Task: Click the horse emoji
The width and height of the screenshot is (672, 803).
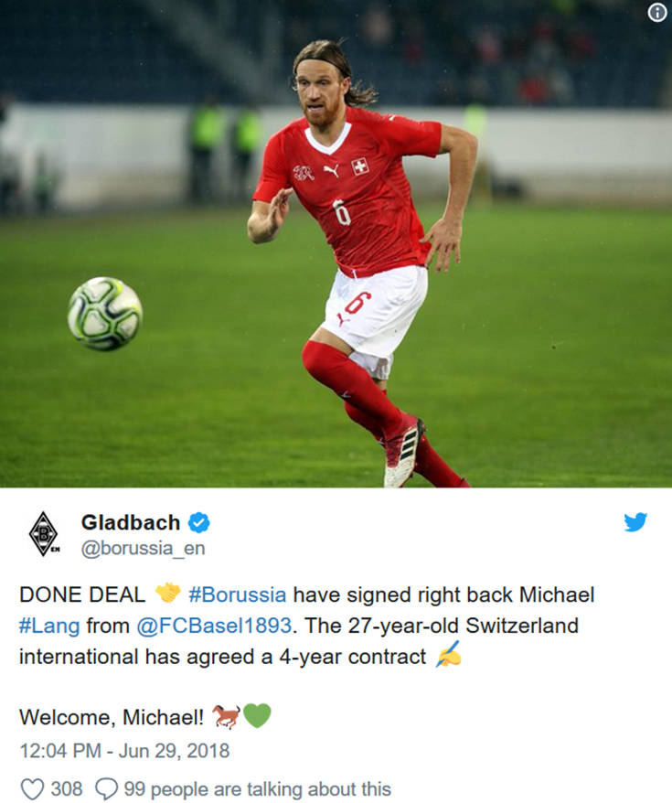Action: tap(226, 715)
